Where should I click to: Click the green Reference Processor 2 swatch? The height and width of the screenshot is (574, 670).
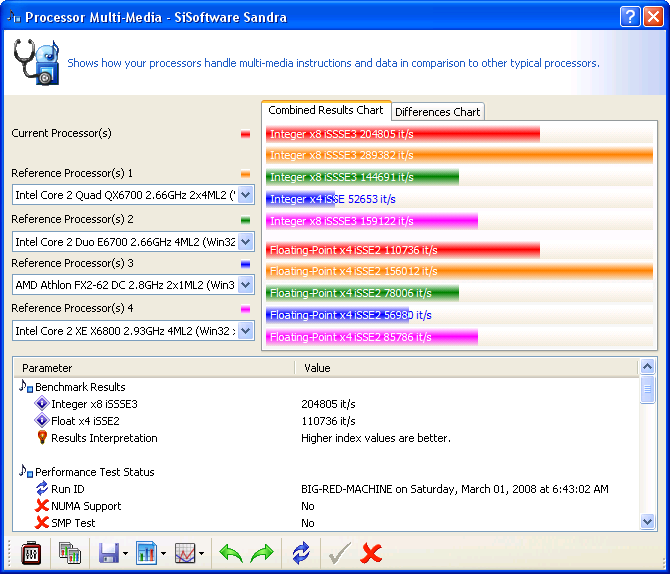245,220
